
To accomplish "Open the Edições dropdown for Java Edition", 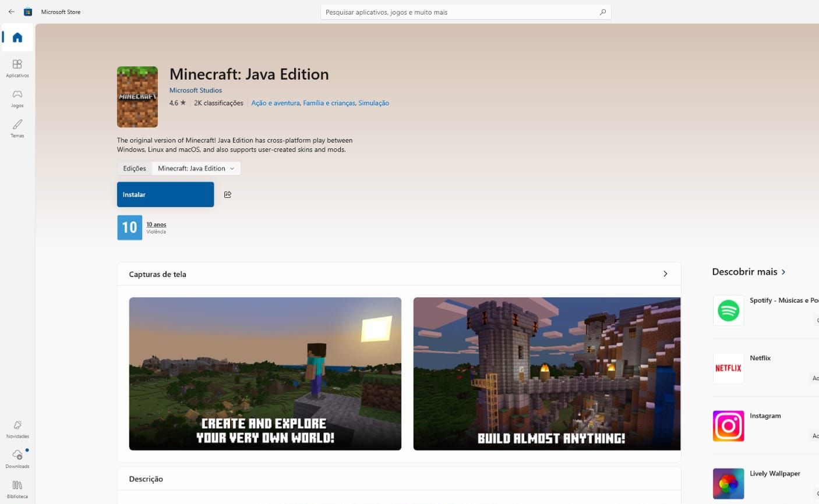I will (x=196, y=168).
